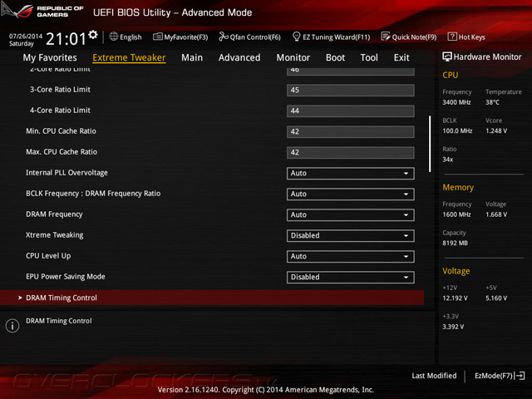Click the memory capacity 8192 MB value

(x=455, y=243)
